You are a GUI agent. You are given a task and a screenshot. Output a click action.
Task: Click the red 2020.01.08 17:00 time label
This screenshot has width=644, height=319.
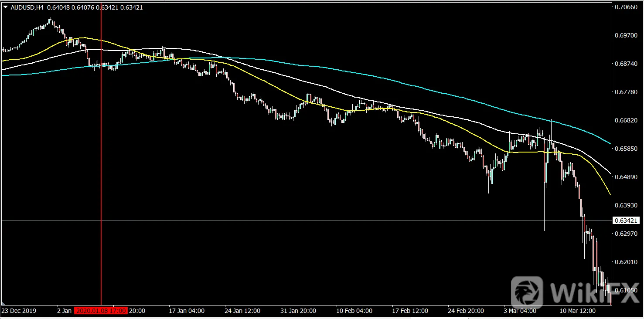[x=101, y=311]
